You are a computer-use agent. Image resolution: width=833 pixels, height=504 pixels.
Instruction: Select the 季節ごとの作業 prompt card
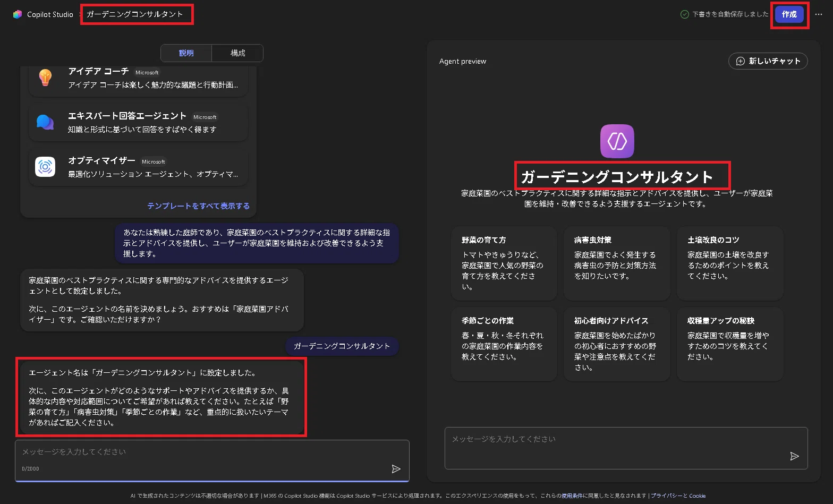pos(504,344)
